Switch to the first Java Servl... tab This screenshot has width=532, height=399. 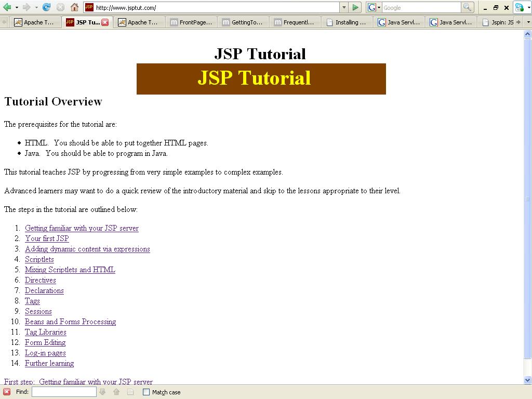(400, 22)
